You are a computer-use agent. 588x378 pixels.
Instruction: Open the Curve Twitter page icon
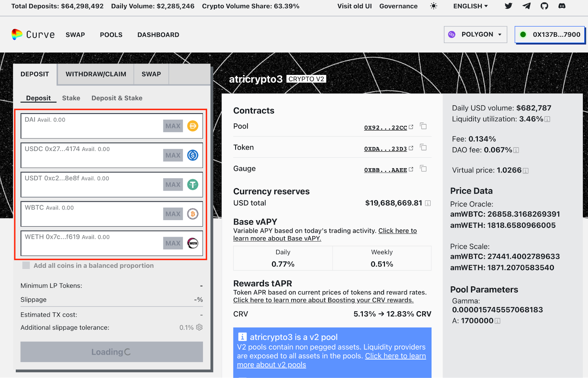click(x=509, y=6)
